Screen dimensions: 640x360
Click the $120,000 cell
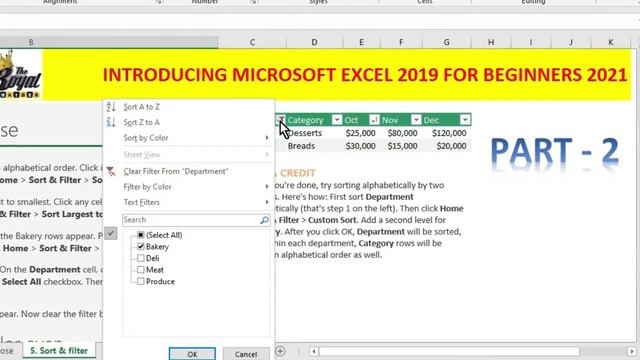[449, 133]
